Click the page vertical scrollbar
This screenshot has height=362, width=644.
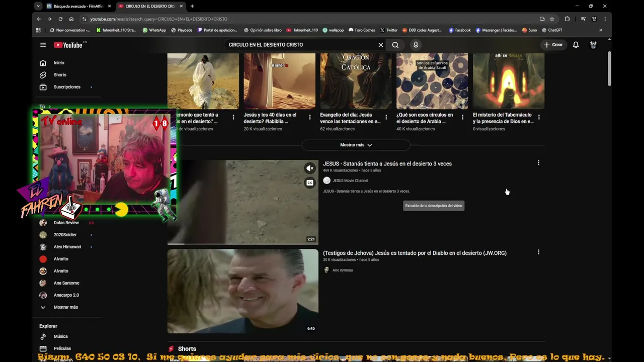609,69
